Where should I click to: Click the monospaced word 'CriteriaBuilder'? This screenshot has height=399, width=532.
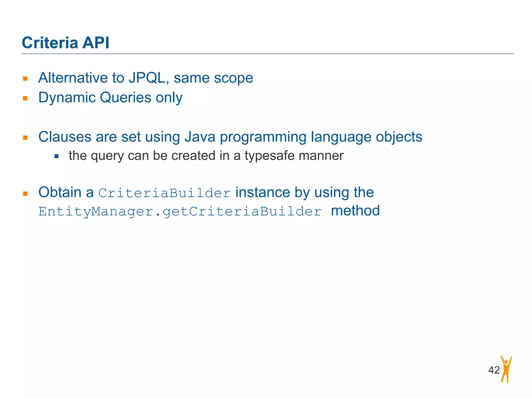[x=164, y=193]
